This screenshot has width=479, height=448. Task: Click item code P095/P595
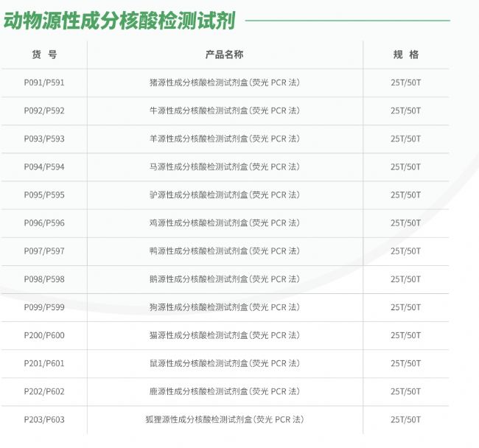pos(44,195)
